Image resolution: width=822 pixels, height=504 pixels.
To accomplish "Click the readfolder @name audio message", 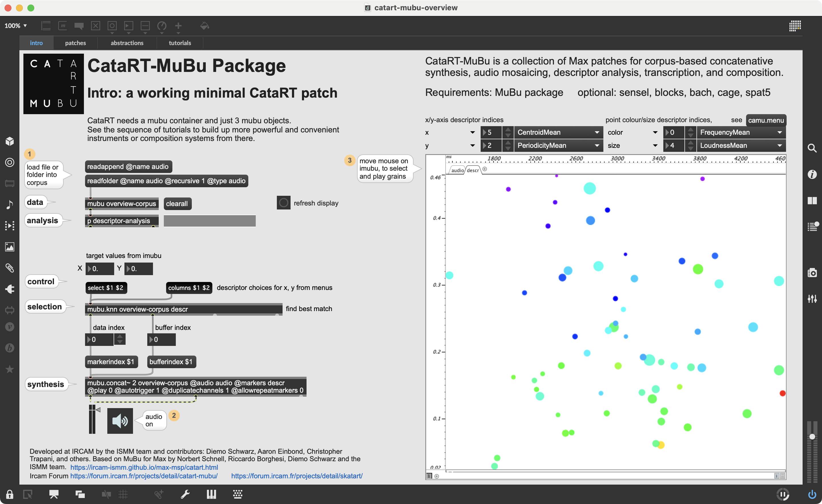I will tap(166, 181).
